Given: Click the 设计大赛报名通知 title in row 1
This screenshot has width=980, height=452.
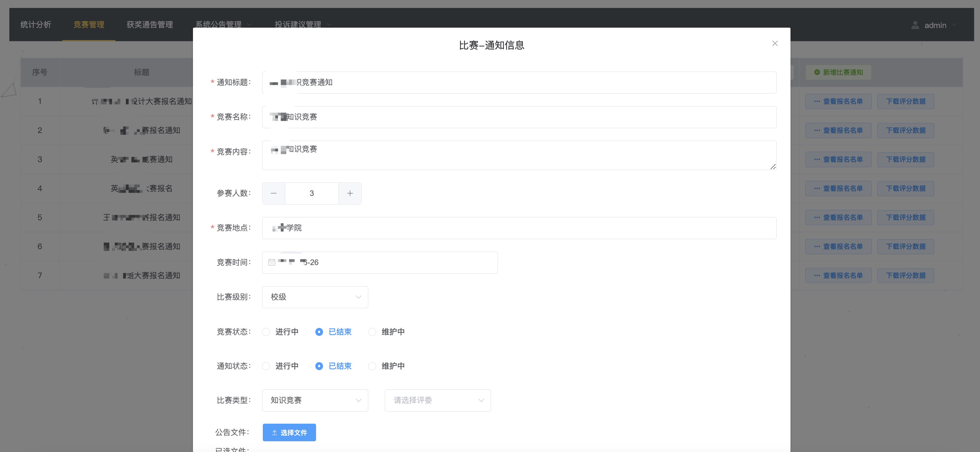Looking at the screenshot, I should click(x=141, y=102).
